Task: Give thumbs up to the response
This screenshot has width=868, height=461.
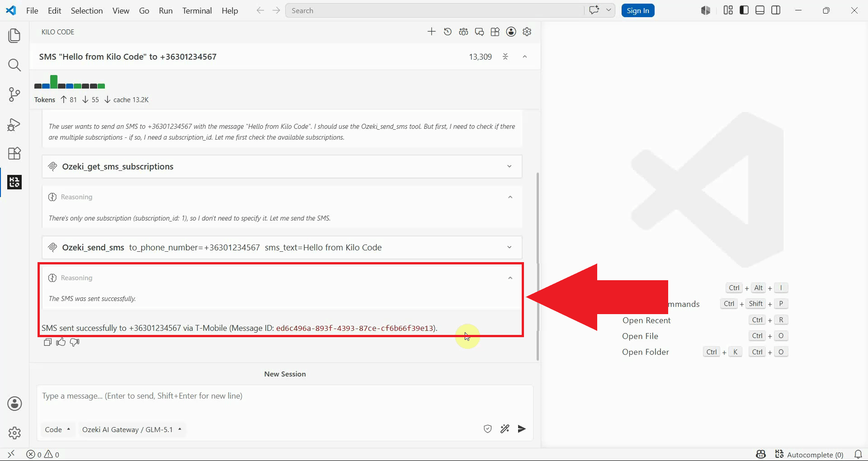Action: [61, 342]
